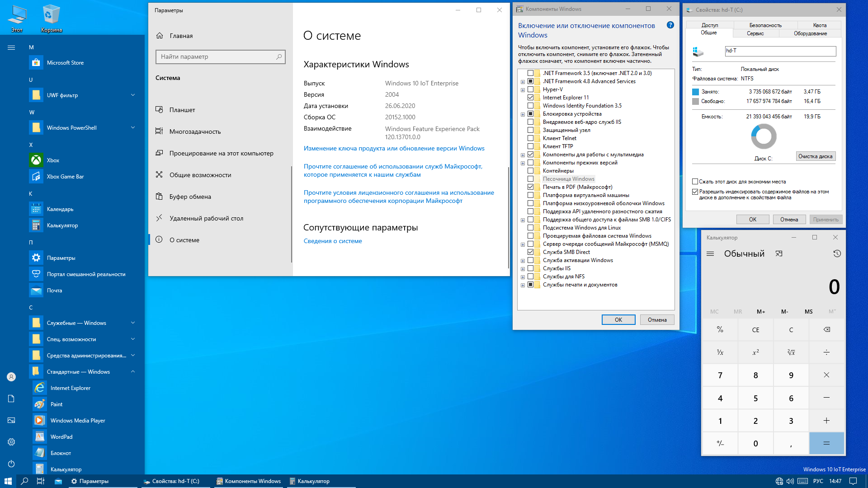Open Изменение ключа продукта link
The height and width of the screenshot is (488, 868).
click(394, 149)
